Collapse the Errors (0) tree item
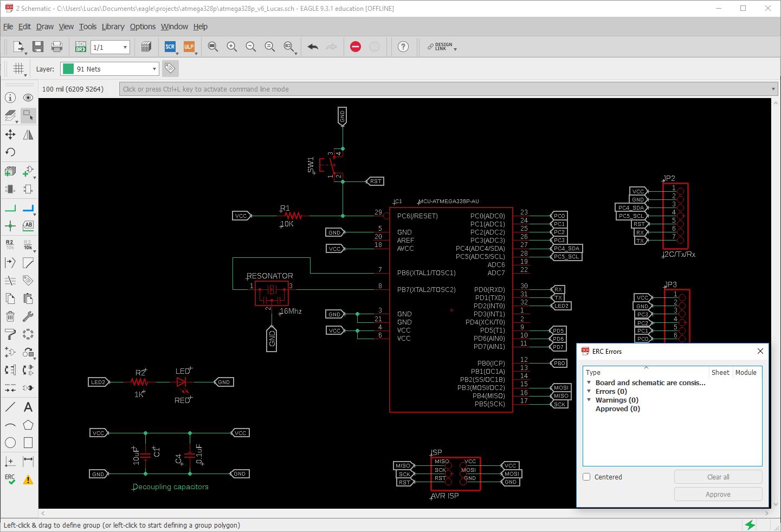The height and width of the screenshot is (532, 781). tap(589, 391)
